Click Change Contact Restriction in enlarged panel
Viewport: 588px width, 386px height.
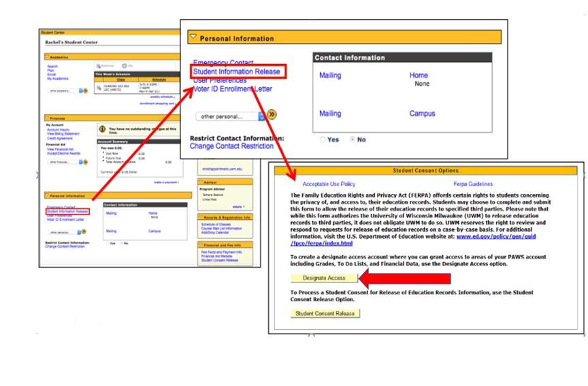(231, 146)
